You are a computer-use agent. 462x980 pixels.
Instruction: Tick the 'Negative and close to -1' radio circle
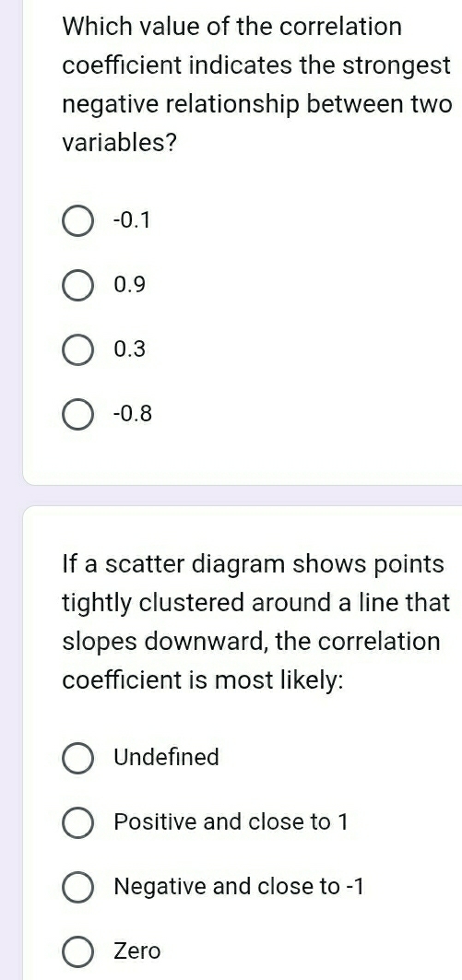(77, 888)
